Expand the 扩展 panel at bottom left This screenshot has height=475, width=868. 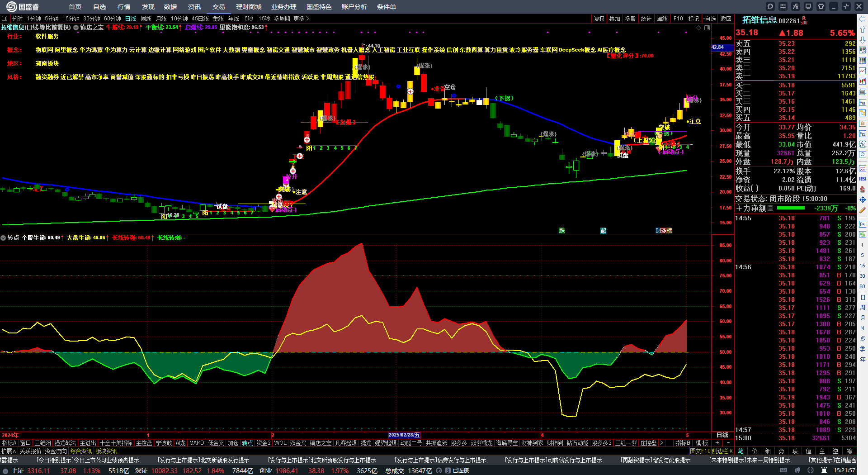click(x=9, y=451)
